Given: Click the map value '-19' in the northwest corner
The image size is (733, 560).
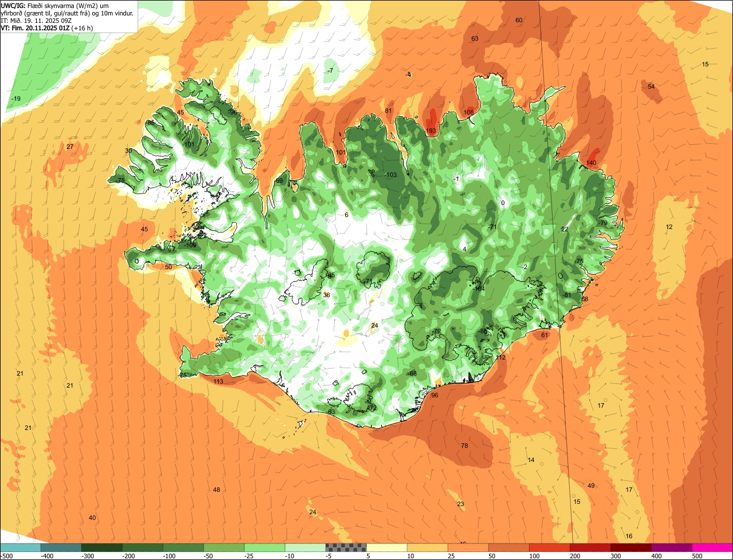Looking at the screenshot, I should point(16,99).
